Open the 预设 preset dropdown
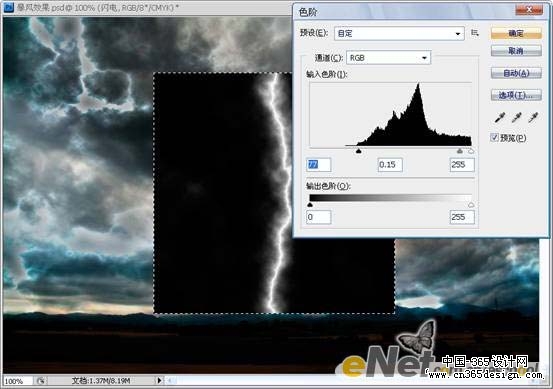The width and height of the screenshot is (553, 389). (x=399, y=34)
